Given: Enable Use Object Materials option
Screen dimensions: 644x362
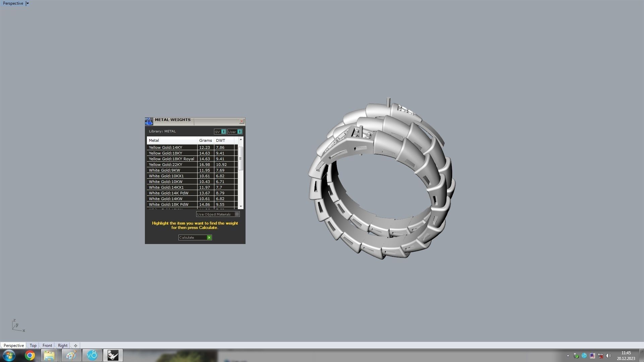Looking at the screenshot, I should click(x=218, y=214).
